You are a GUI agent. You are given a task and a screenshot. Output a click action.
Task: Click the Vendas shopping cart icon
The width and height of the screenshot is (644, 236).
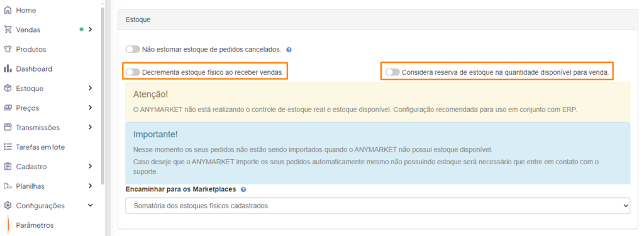pyautogui.click(x=8, y=30)
